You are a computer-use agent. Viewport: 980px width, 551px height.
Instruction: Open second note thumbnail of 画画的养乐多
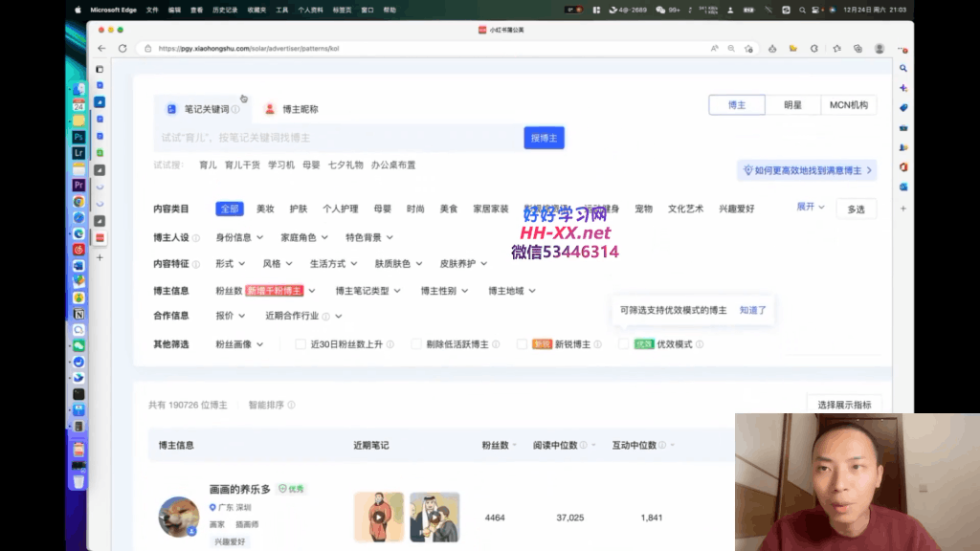[434, 518]
